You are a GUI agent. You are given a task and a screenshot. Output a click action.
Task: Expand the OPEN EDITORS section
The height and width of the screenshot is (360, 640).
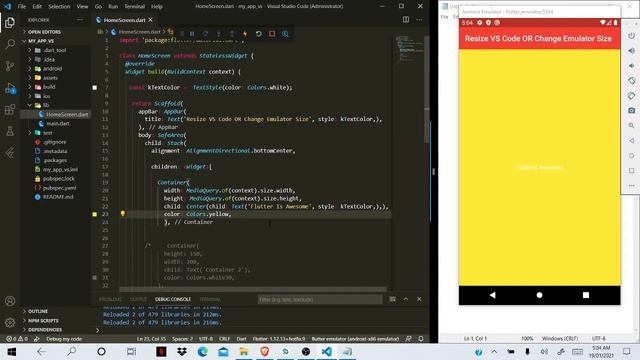pyautogui.click(x=44, y=31)
